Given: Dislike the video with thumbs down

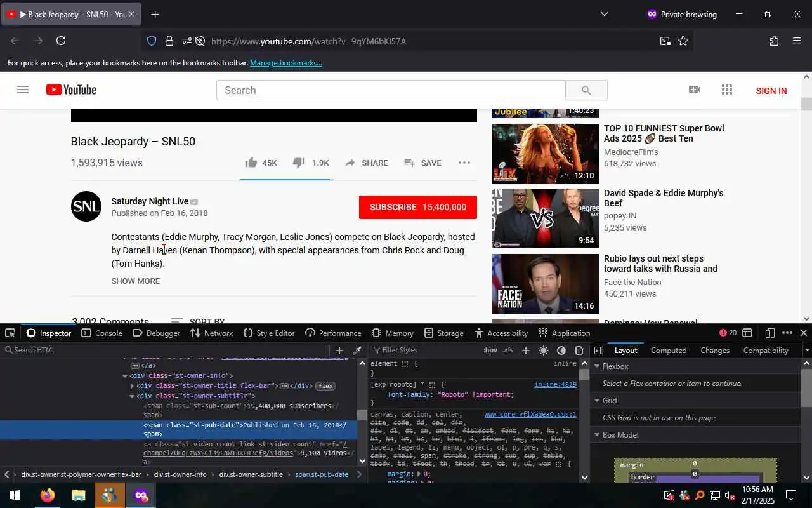Looking at the screenshot, I should 299,163.
